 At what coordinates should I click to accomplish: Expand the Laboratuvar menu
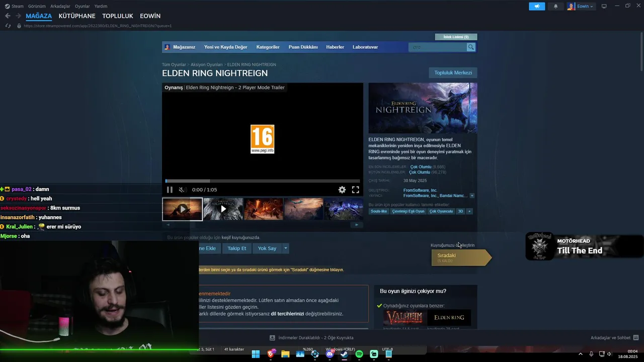tap(365, 47)
